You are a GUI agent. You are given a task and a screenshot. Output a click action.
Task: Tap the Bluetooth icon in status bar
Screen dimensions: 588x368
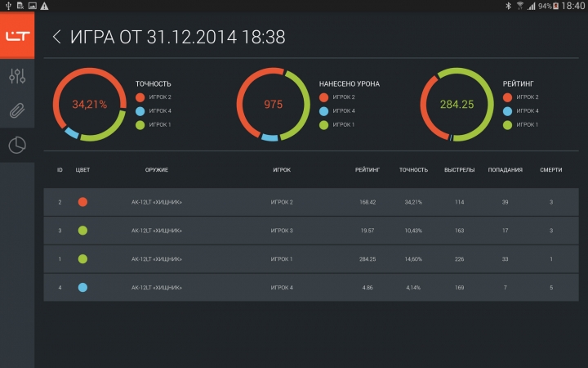(508, 6)
